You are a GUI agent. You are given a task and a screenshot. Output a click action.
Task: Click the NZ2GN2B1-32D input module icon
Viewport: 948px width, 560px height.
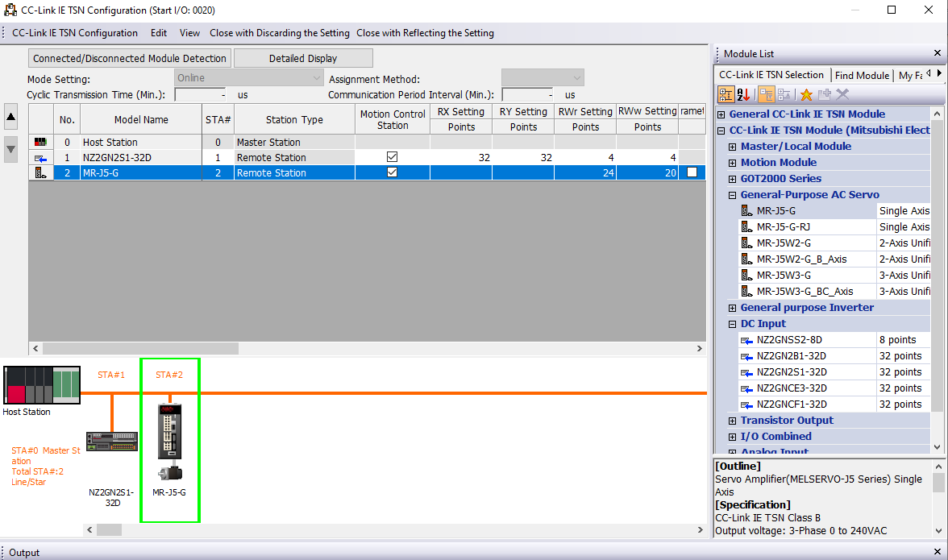746,356
